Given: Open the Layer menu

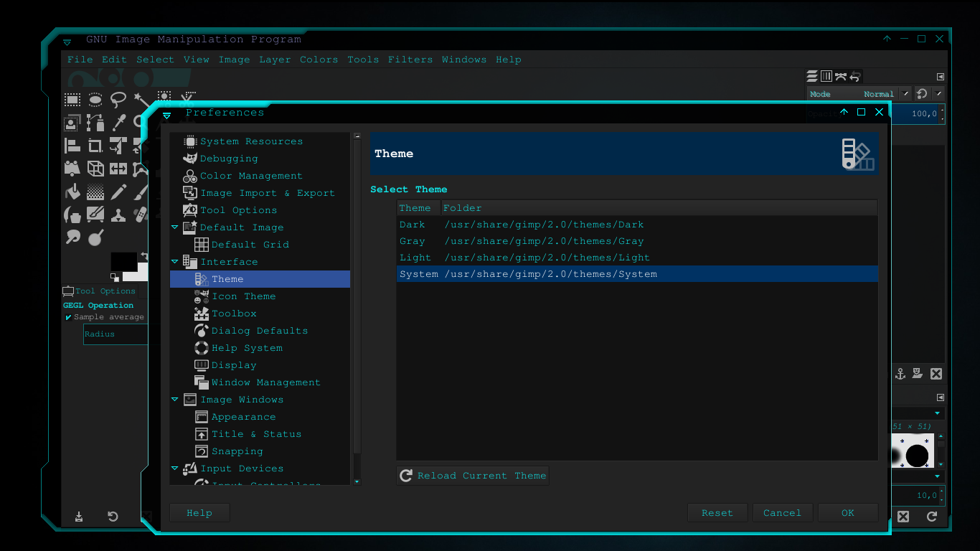Looking at the screenshot, I should pyautogui.click(x=275, y=60).
